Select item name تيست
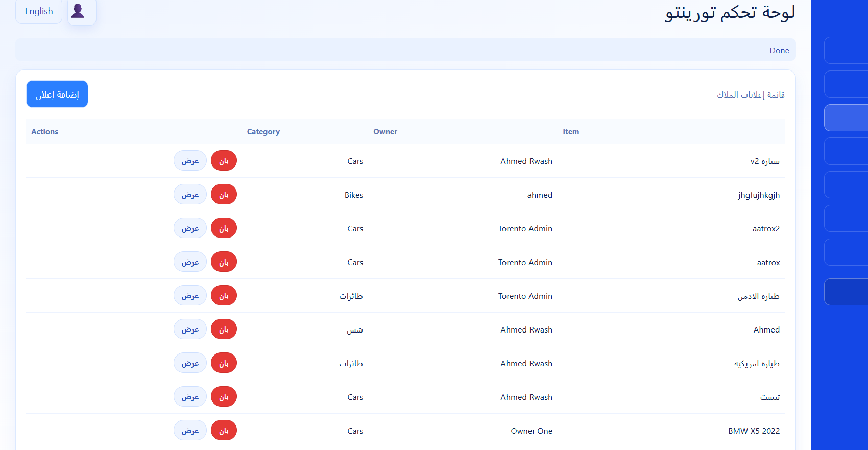The height and width of the screenshot is (450, 868). (x=770, y=397)
